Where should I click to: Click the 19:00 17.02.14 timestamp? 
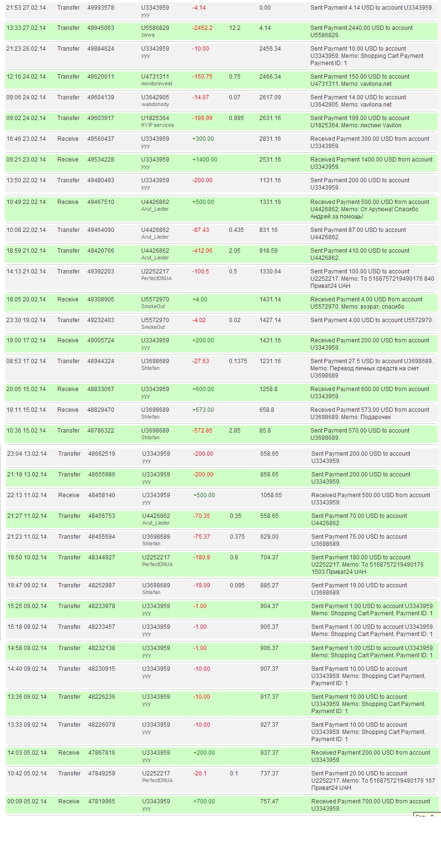(26, 340)
